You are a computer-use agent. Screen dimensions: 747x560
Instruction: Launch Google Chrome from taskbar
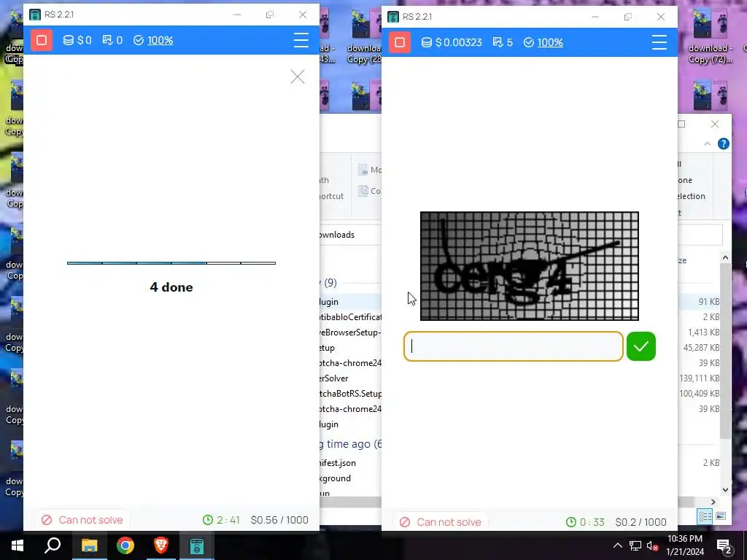(125, 545)
